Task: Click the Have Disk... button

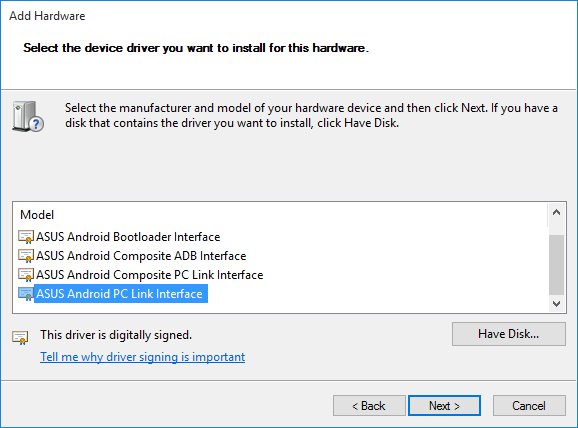Action: tap(509, 334)
